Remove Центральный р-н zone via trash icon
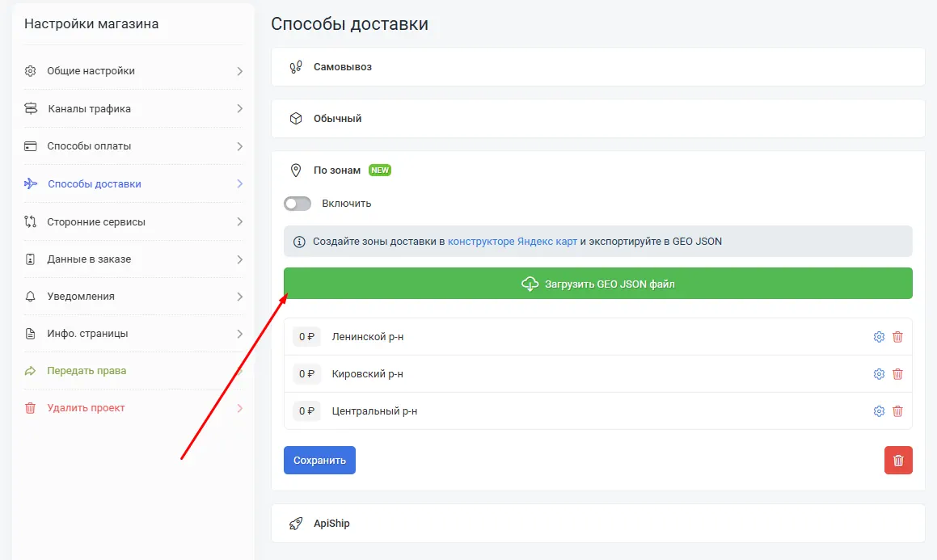 click(x=897, y=411)
